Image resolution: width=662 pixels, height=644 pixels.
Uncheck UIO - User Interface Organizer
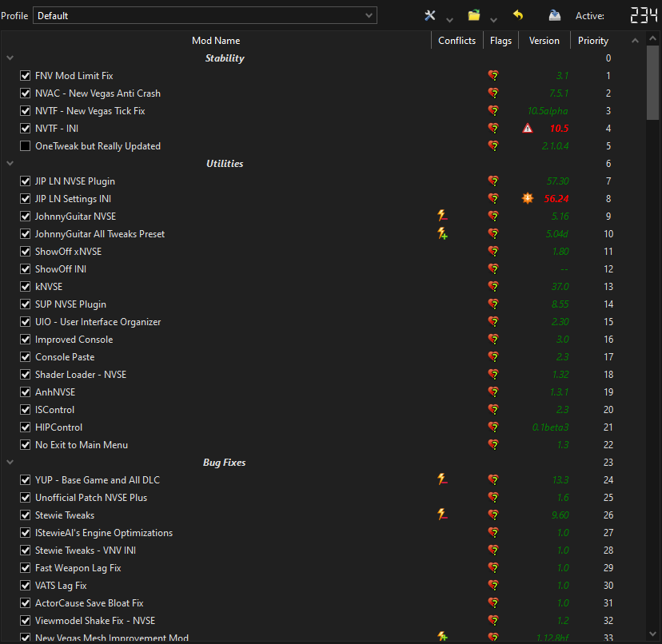click(x=26, y=321)
